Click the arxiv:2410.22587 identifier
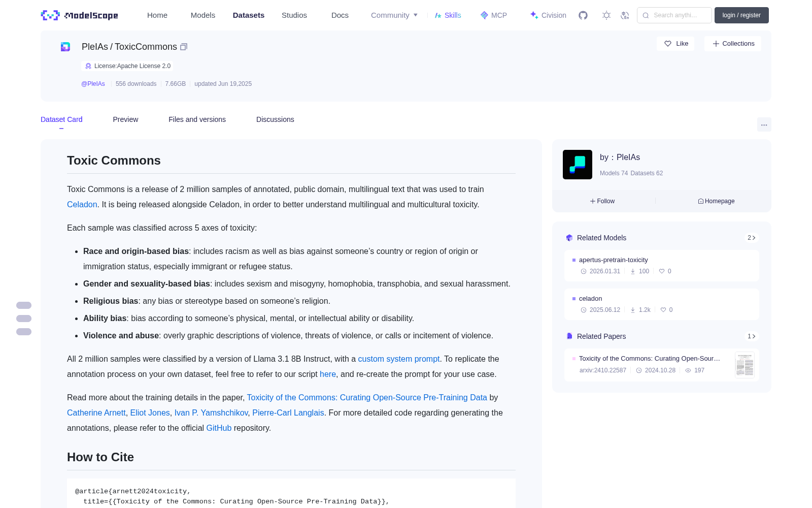812x508 pixels. coord(603,370)
